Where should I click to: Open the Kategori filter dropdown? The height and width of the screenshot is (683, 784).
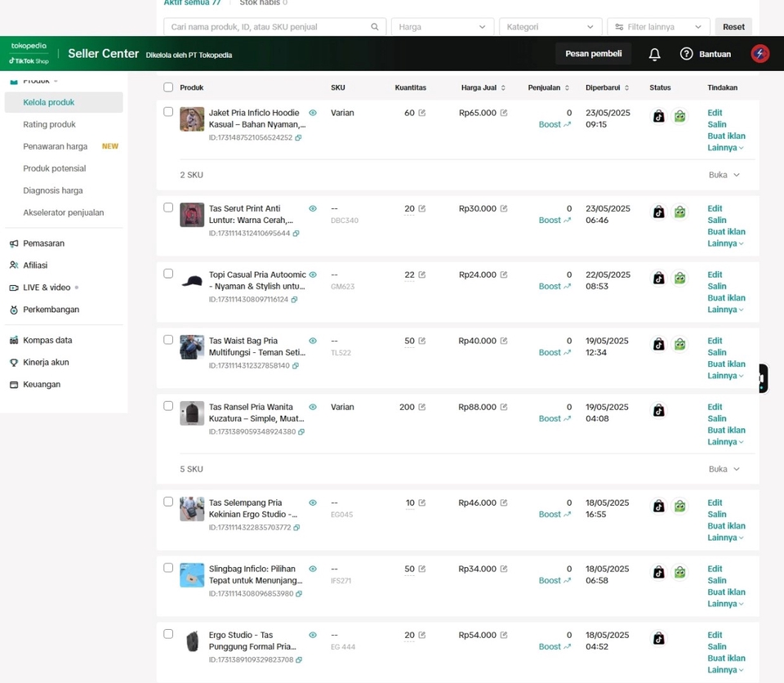point(550,27)
